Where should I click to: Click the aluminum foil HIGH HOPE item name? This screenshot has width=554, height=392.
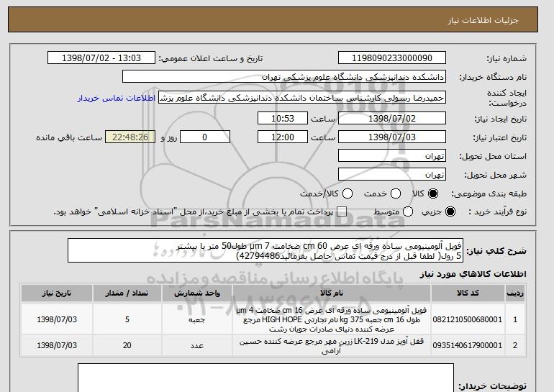coord(332,319)
